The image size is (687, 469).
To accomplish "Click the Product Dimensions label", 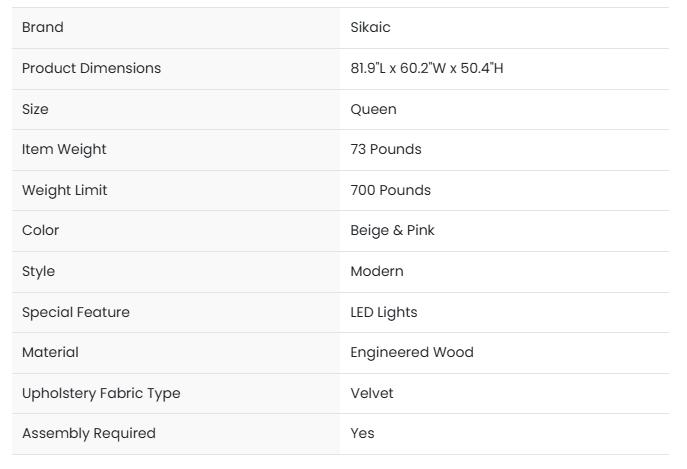I will (x=91, y=69).
